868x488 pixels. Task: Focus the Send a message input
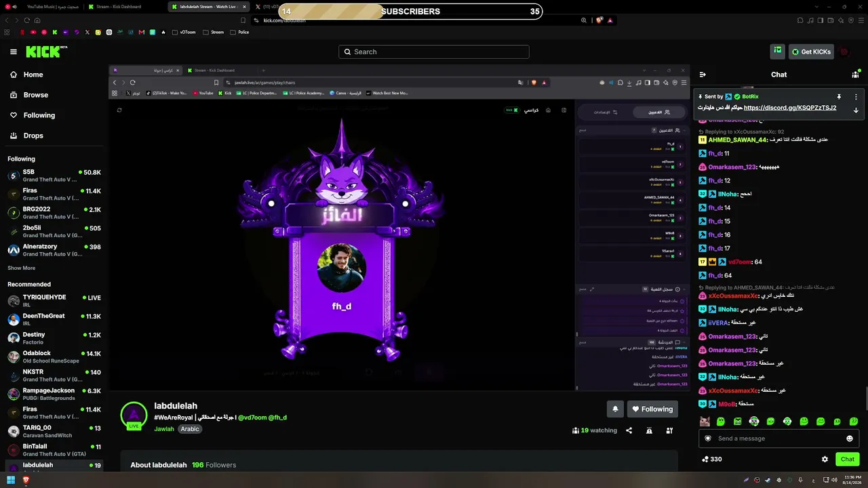(778, 439)
